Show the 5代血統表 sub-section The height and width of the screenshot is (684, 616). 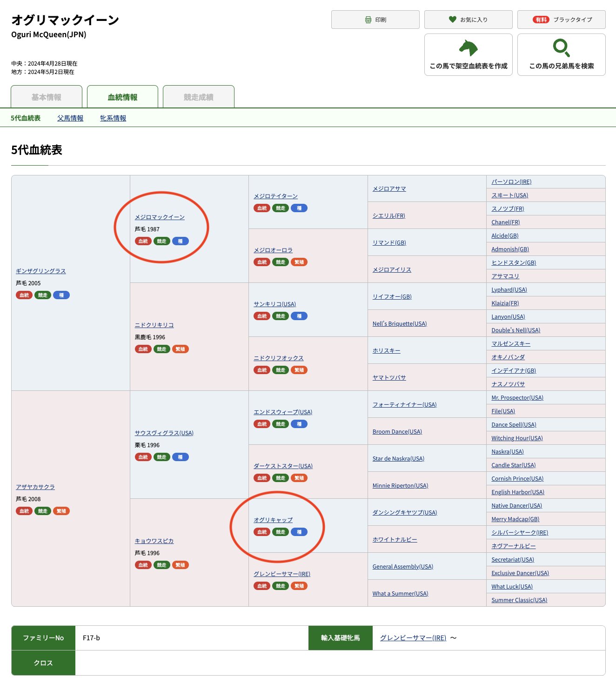(x=26, y=118)
